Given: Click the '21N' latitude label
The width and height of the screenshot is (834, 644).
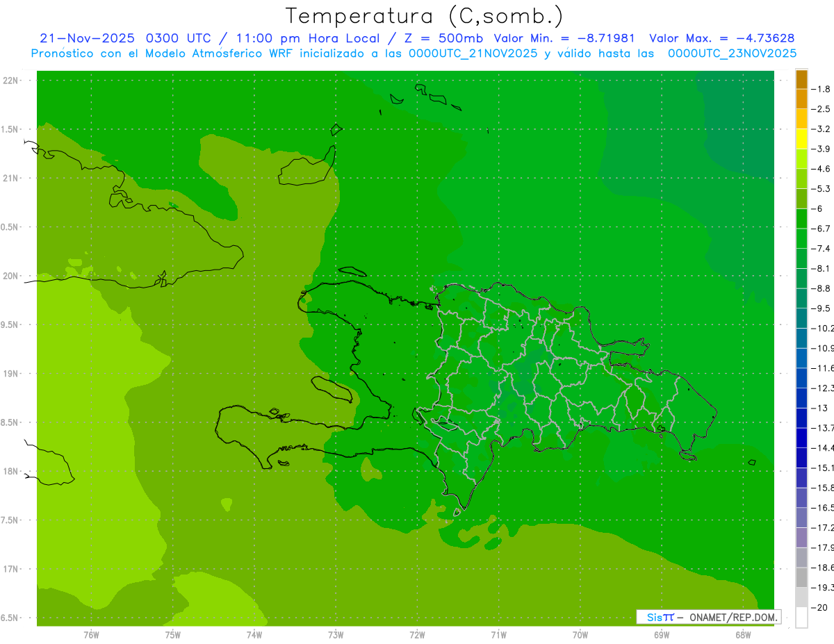Looking at the screenshot, I should pos(12,179).
